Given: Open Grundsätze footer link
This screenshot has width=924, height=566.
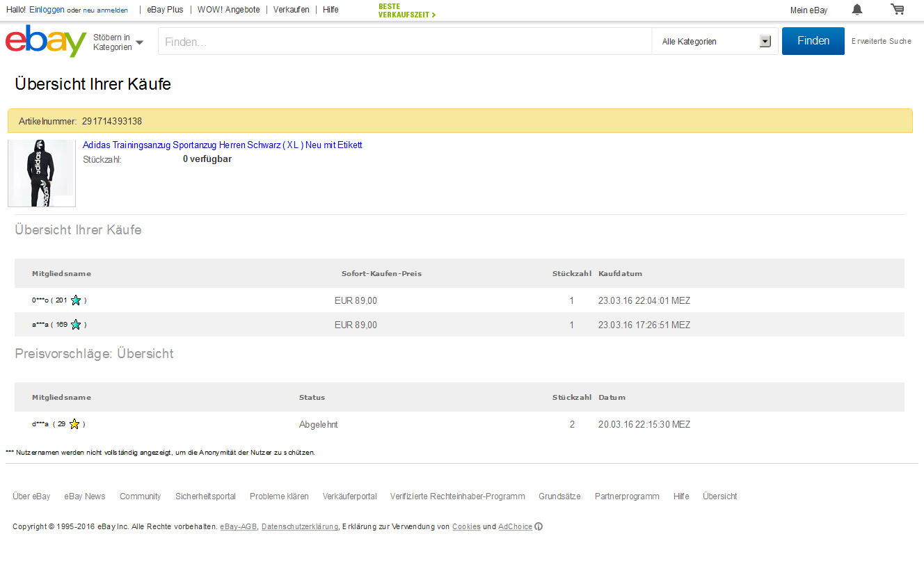Looking at the screenshot, I should (559, 496).
